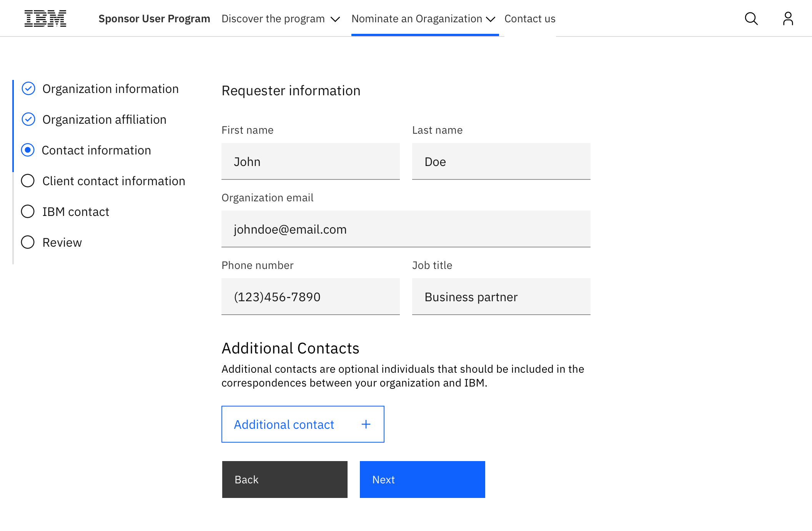
Task: Open the user profile icon
Action: pos(788,18)
